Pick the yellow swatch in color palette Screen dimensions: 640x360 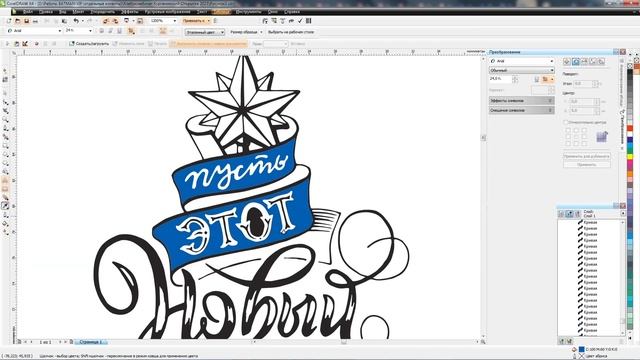pos(630,157)
